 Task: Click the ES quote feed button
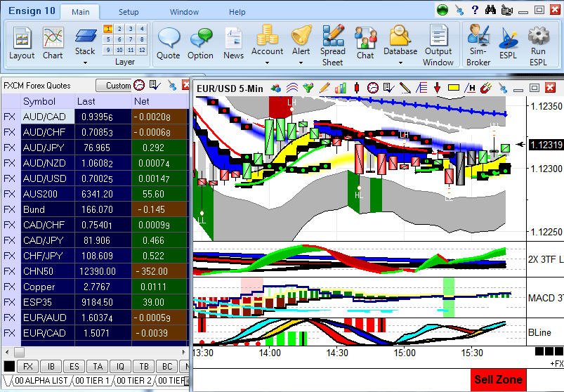pos(74,367)
